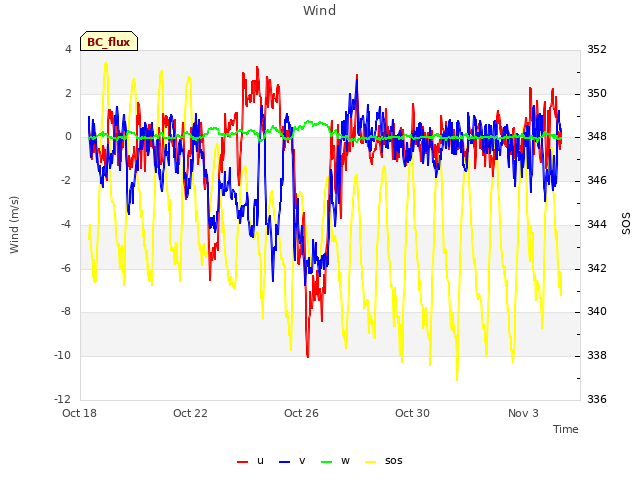Click the red u minimum near -10 m/s

click(x=307, y=356)
